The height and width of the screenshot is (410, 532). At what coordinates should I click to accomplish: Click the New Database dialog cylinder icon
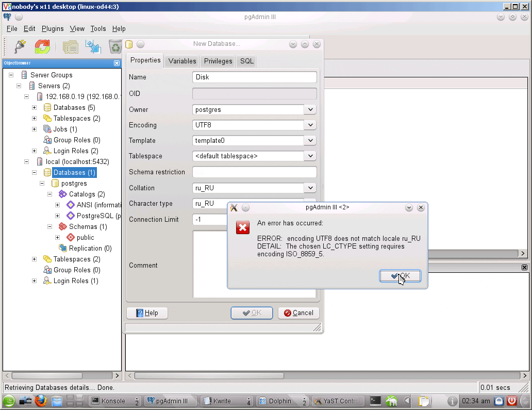[129, 44]
